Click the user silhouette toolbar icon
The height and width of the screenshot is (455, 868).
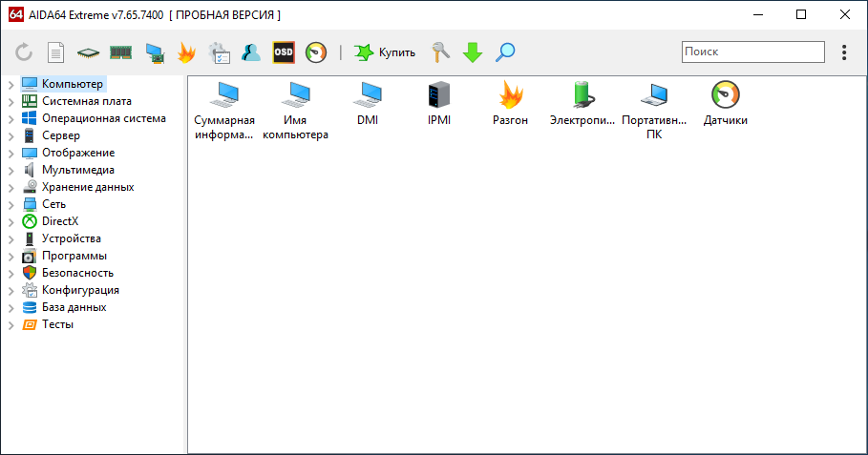(251, 52)
